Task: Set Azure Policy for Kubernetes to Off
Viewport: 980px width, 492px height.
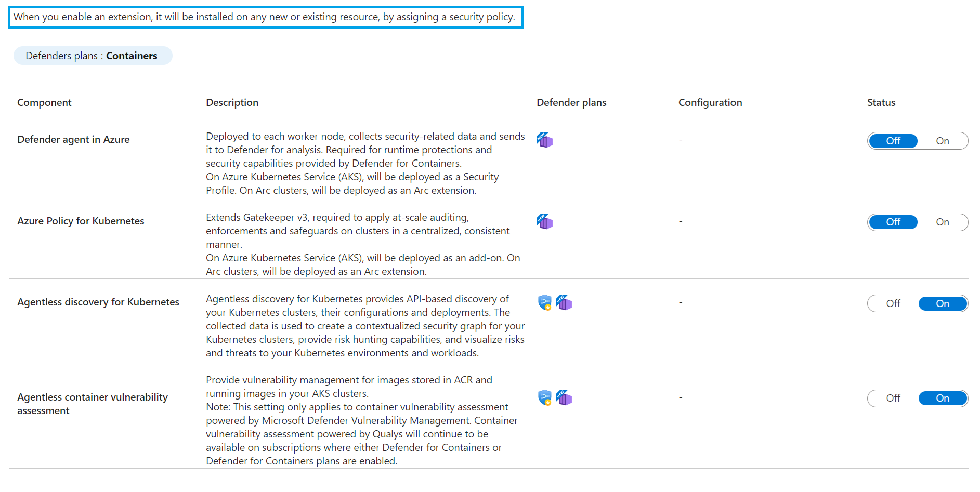Action: (x=893, y=222)
